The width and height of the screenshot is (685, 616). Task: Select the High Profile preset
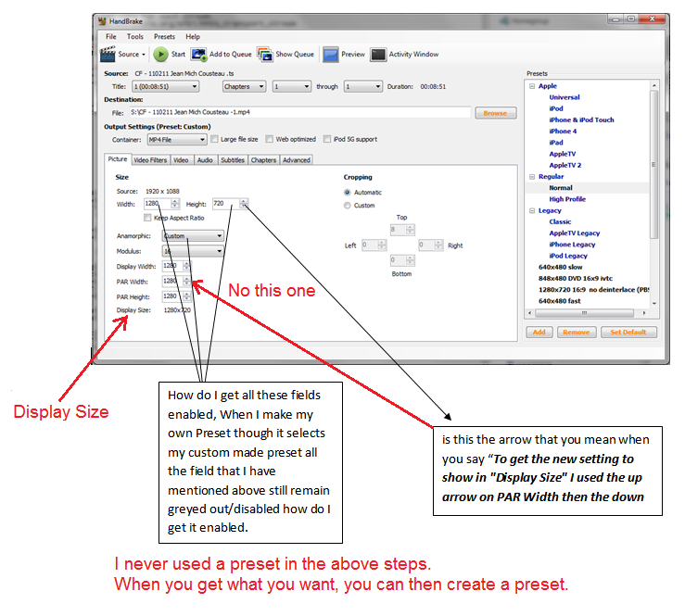pyautogui.click(x=567, y=199)
